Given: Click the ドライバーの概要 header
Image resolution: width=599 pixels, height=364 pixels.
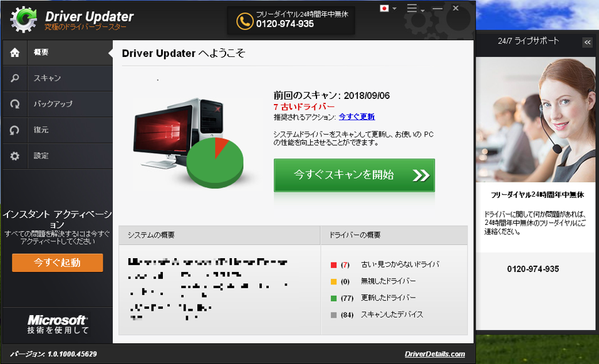Looking at the screenshot, I should point(355,235).
